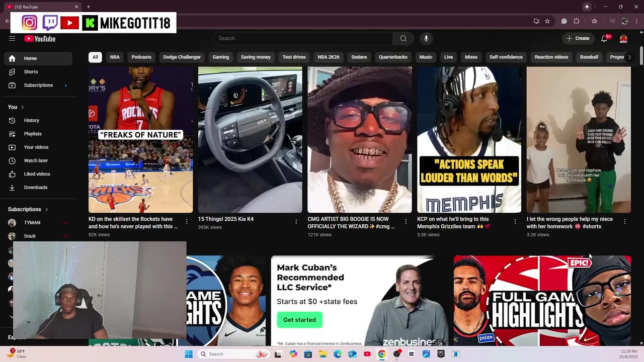Viewport: 644px width, 362px height.
Task: Click the Twitch icon in overlay banner
Action: 50,23
